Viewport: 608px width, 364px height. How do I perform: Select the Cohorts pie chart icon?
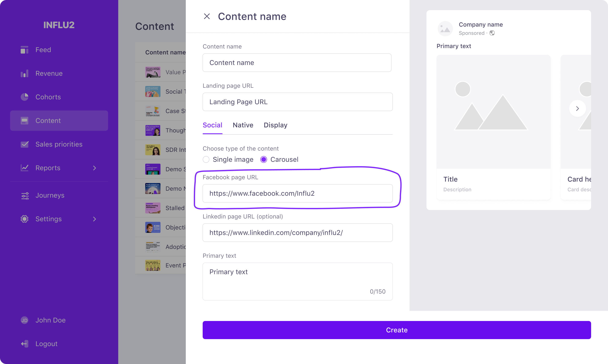pyautogui.click(x=24, y=97)
